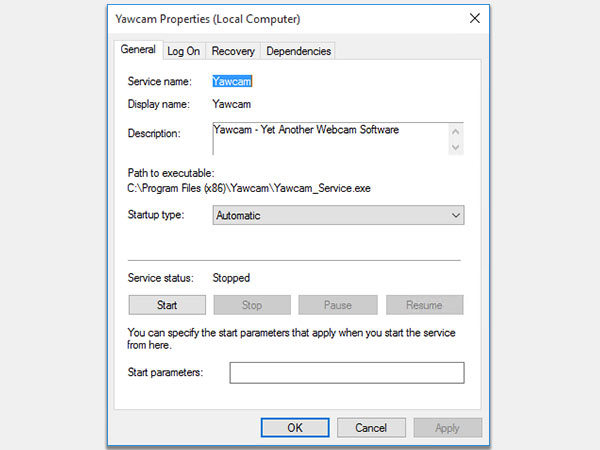The width and height of the screenshot is (600, 450).
Task: Expand the Startup type dropdown
Action: [339, 215]
